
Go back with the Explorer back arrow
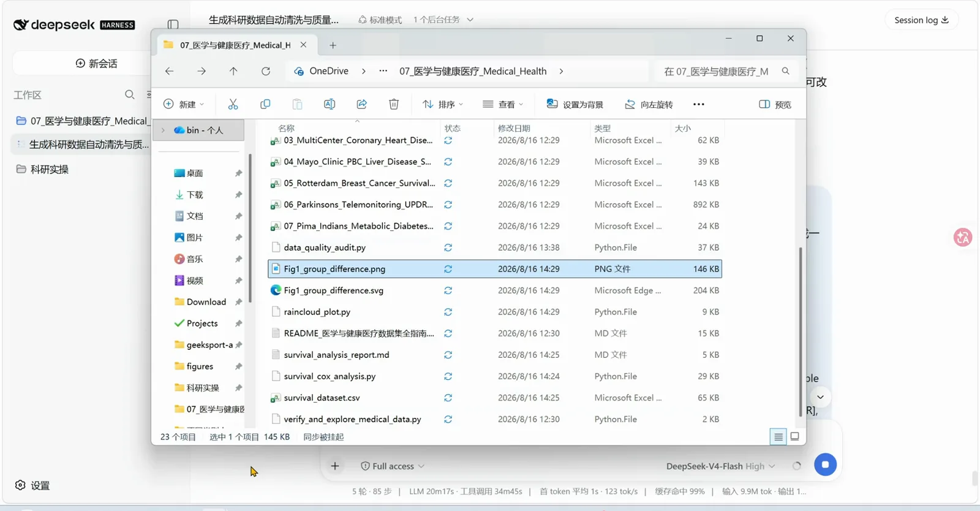click(x=170, y=71)
